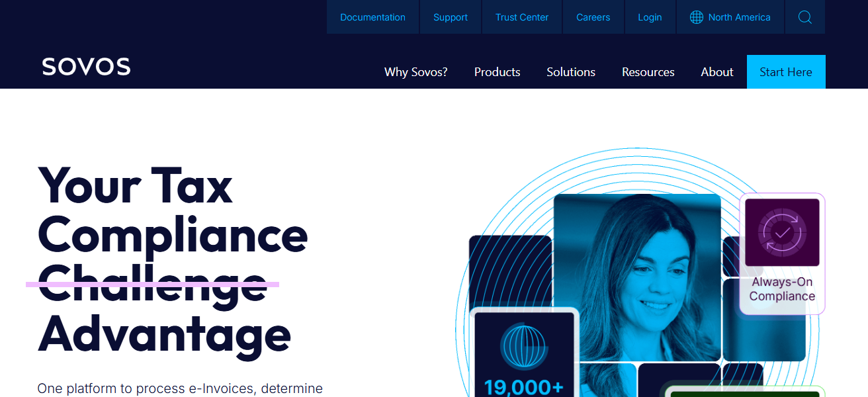Click the globe icon next to North America

coord(696,17)
